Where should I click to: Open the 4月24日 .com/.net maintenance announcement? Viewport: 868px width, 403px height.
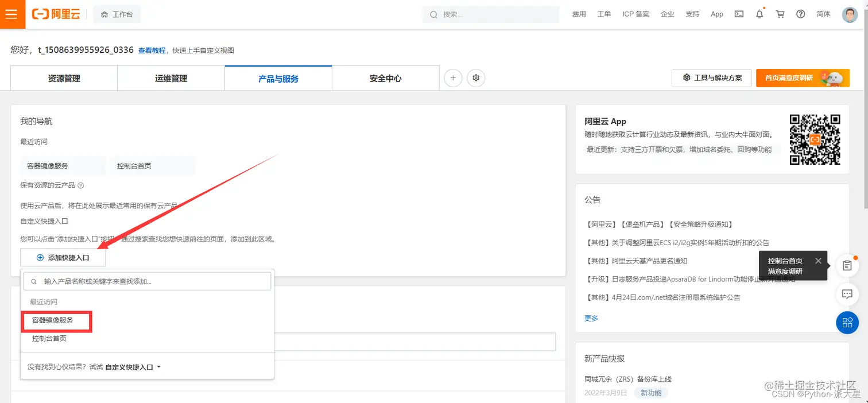662,298
